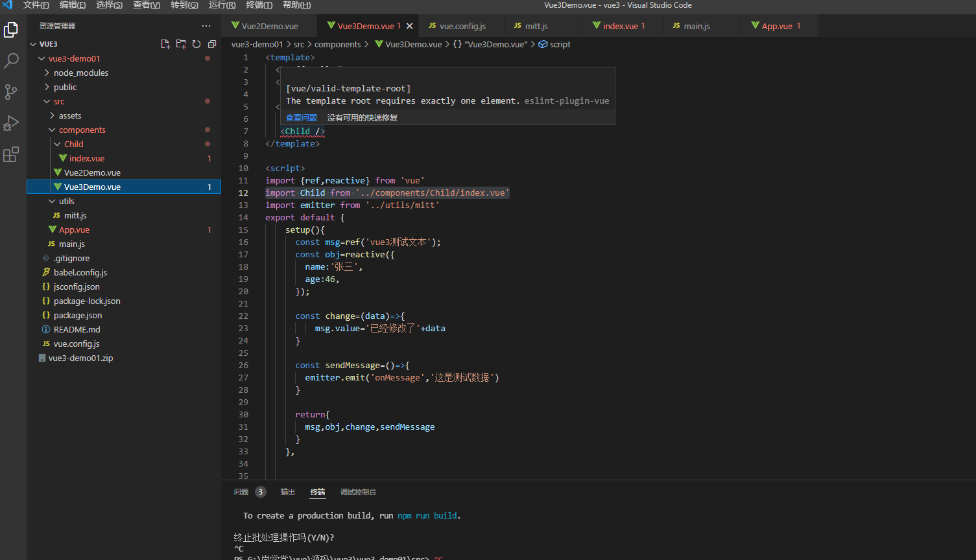This screenshot has width=976, height=560.
Task: Open the Run and Debug view
Action: (x=11, y=123)
